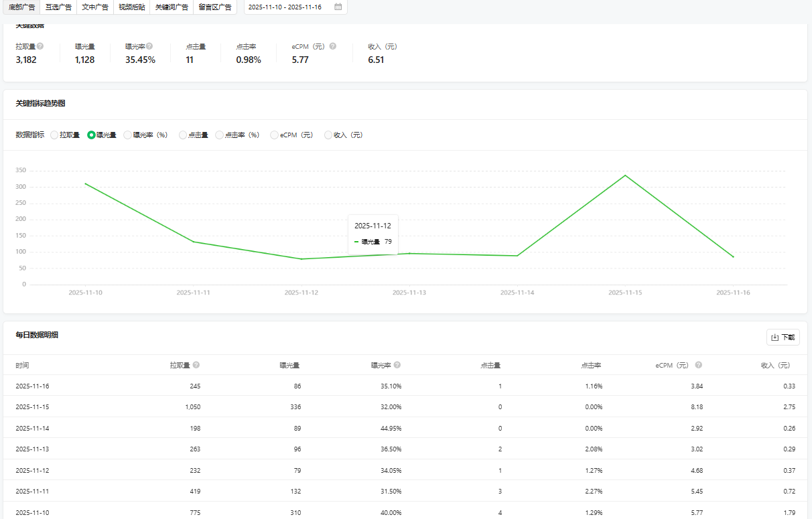This screenshot has width=812, height=519.
Task: Click the 下载 button to export data
Action: click(783, 338)
